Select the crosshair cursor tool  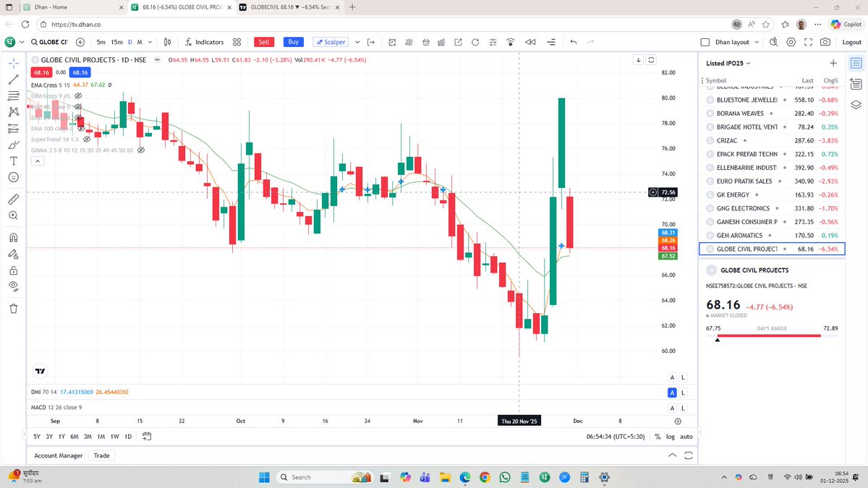pyautogui.click(x=13, y=64)
